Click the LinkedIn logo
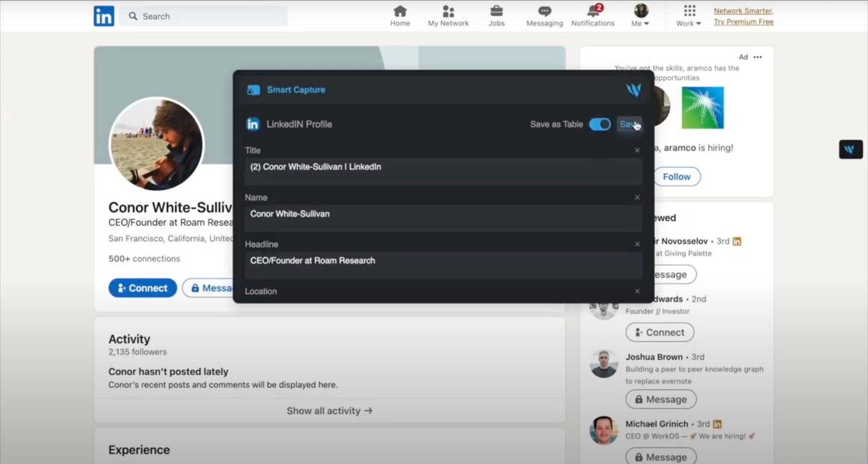Image resolution: width=868 pixels, height=464 pixels. click(104, 16)
